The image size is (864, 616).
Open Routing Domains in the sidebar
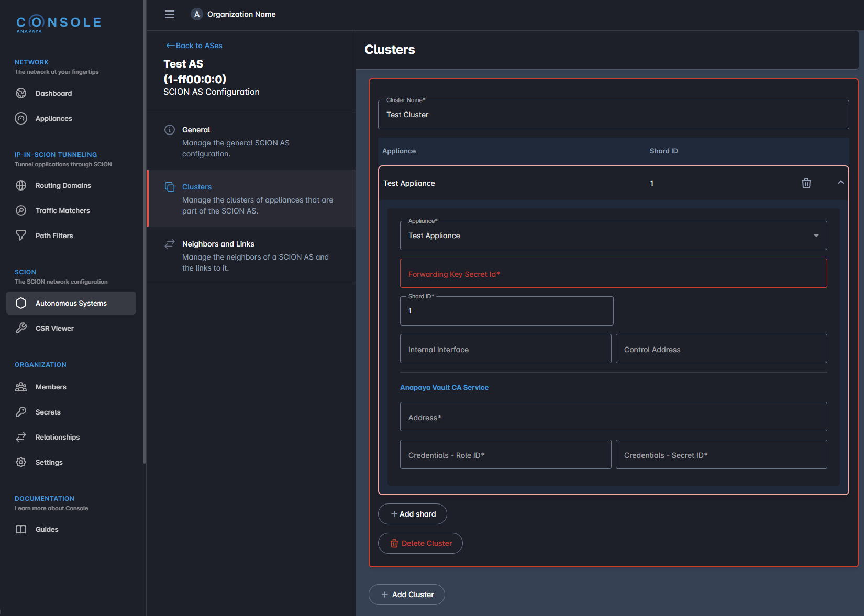tap(63, 185)
